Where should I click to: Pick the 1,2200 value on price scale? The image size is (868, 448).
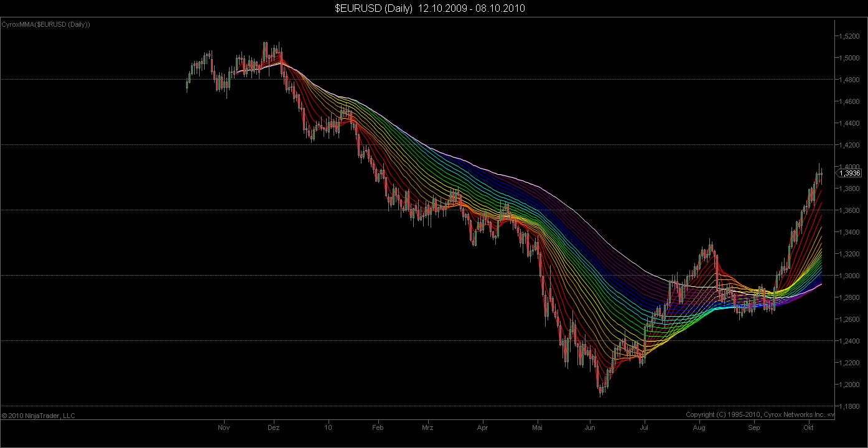849,363
